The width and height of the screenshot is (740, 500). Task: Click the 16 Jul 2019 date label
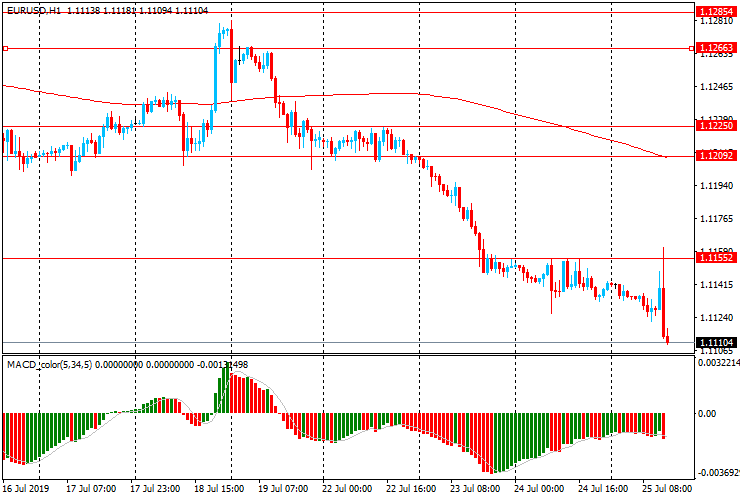point(26,488)
